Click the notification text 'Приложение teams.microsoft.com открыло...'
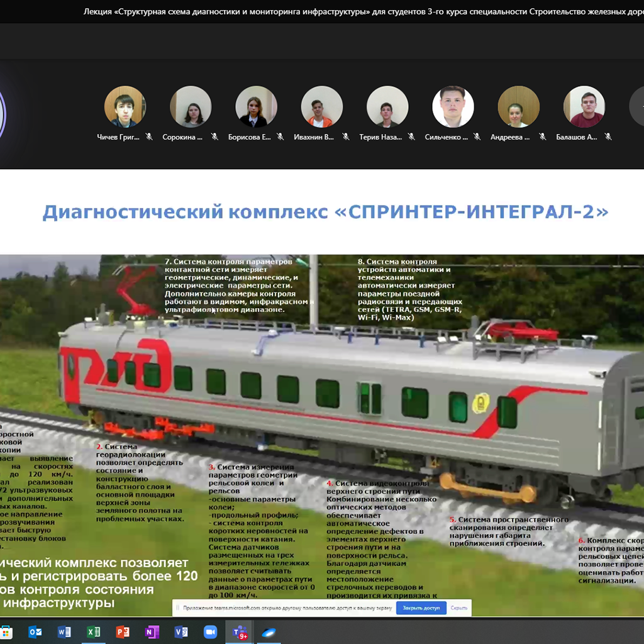This screenshot has width=644, height=644. point(287,608)
